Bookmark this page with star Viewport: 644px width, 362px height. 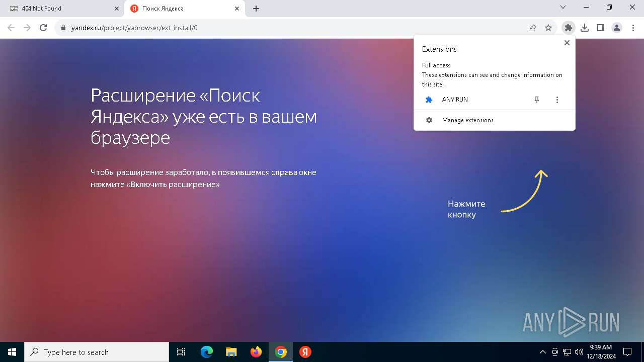tap(548, 28)
